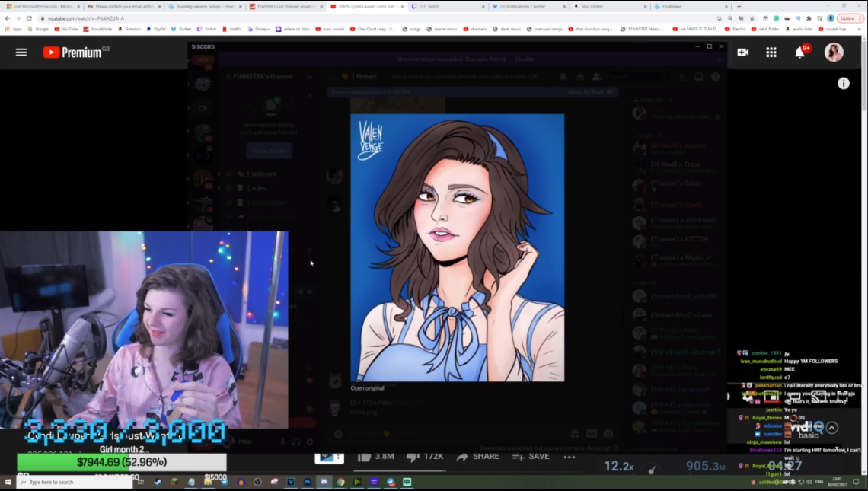Open YouTube create video camera icon
The image size is (868, 491).
pyautogui.click(x=743, y=53)
